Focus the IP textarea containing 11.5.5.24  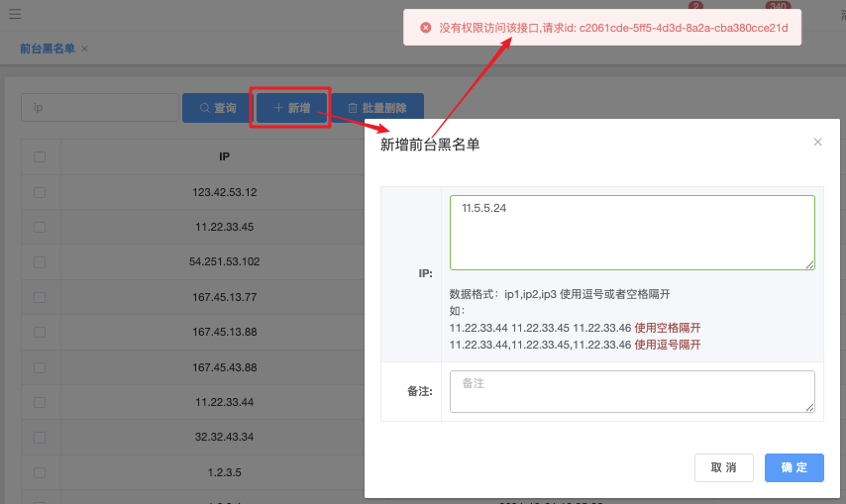[x=632, y=233]
